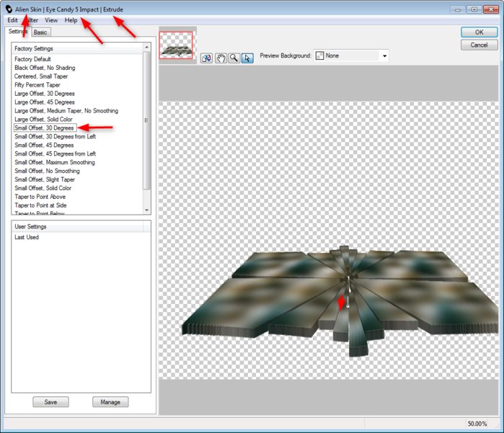
Task: Click the show original preview toggle icon
Action: 206,58
